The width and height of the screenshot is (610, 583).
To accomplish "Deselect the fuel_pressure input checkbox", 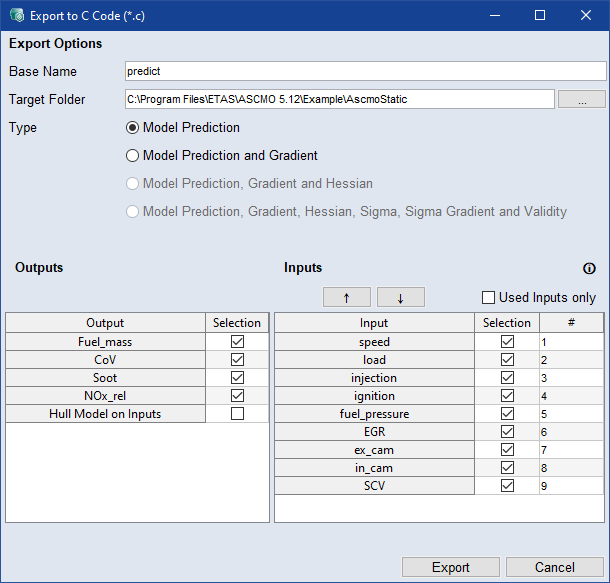I will coord(507,414).
